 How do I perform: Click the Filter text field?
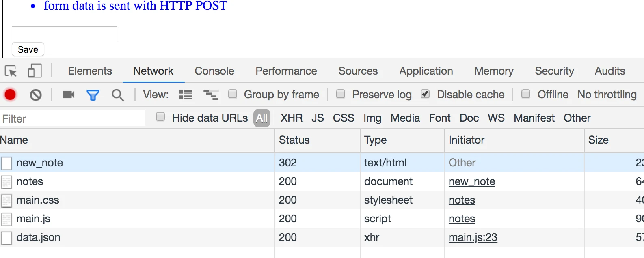tap(73, 118)
